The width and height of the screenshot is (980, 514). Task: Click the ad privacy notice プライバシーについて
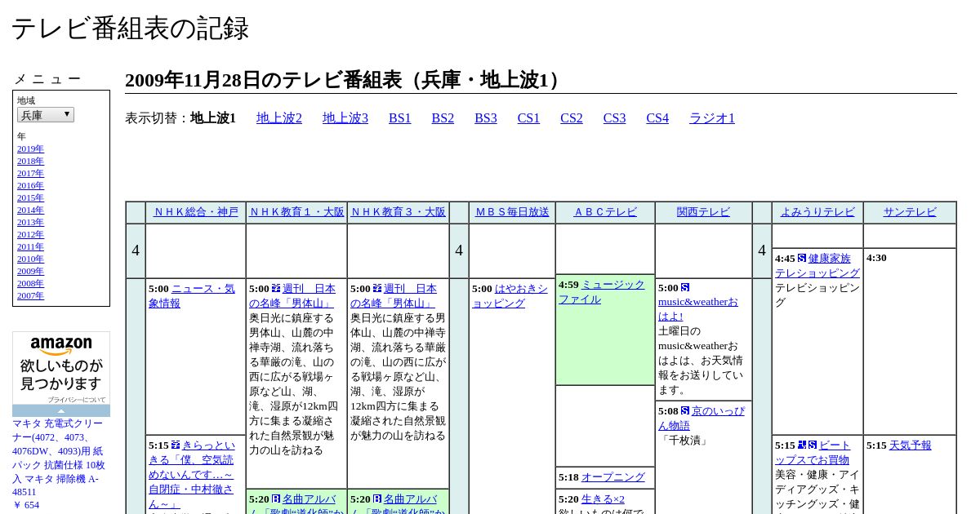(77, 400)
